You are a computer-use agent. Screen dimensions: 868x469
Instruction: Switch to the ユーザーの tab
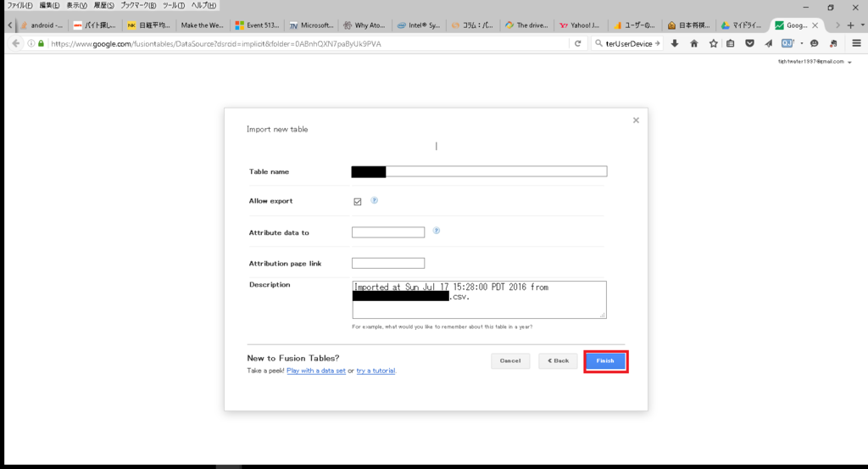[634, 25]
